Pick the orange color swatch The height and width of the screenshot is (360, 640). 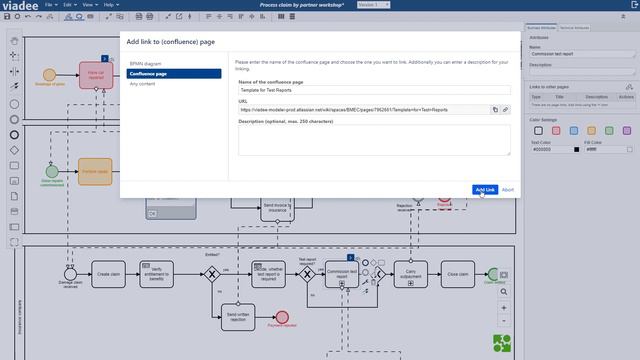point(591,131)
